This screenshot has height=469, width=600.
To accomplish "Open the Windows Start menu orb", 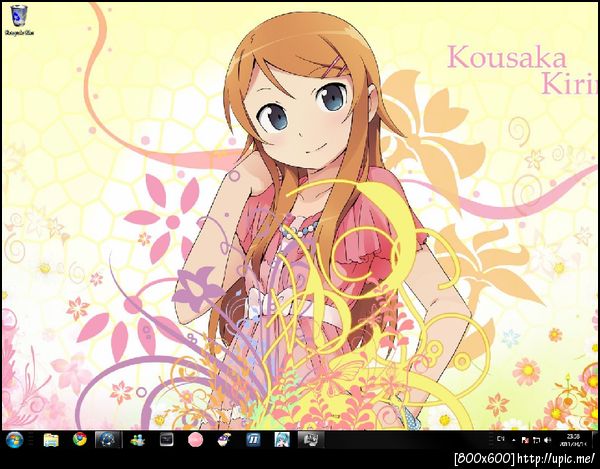I will point(15,440).
